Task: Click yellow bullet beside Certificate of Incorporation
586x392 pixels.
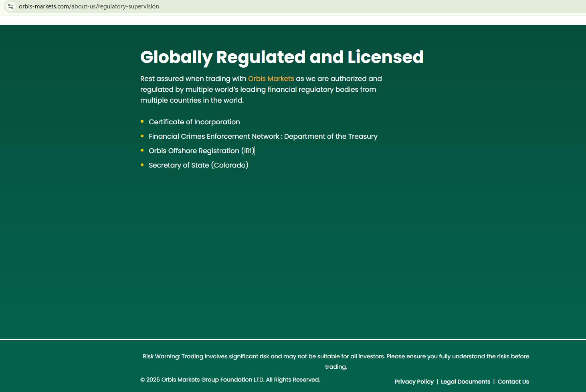Action: pos(142,121)
